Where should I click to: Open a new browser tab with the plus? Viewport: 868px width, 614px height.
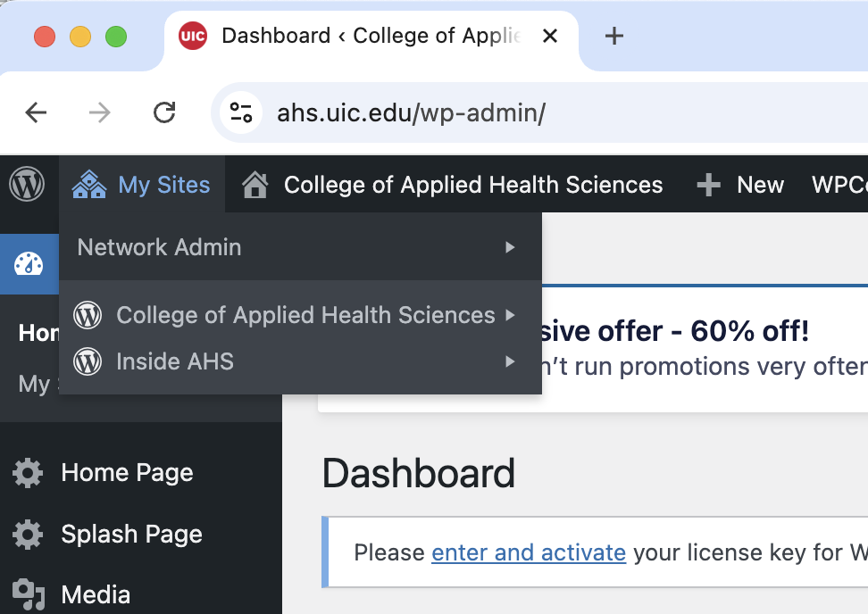[x=613, y=36]
